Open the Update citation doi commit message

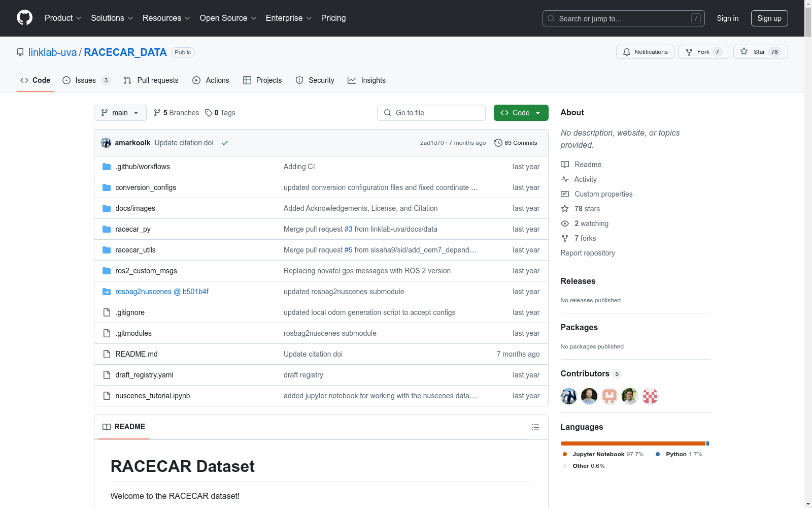point(184,143)
